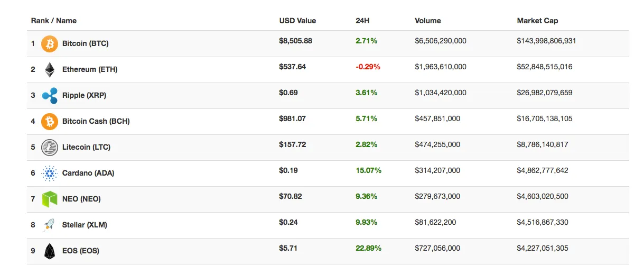Click the 9.93% change value
Viewport: 644px width, 265px height.
click(x=367, y=222)
